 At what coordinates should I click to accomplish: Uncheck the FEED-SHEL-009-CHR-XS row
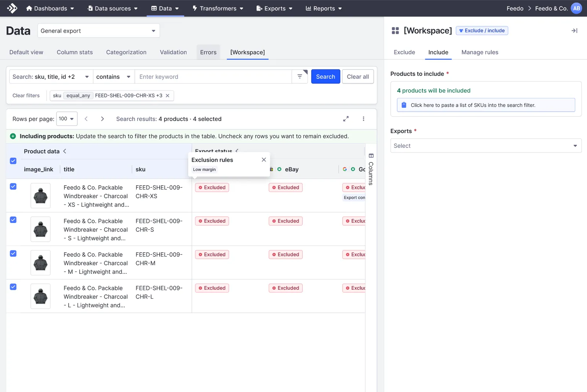tap(13, 187)
